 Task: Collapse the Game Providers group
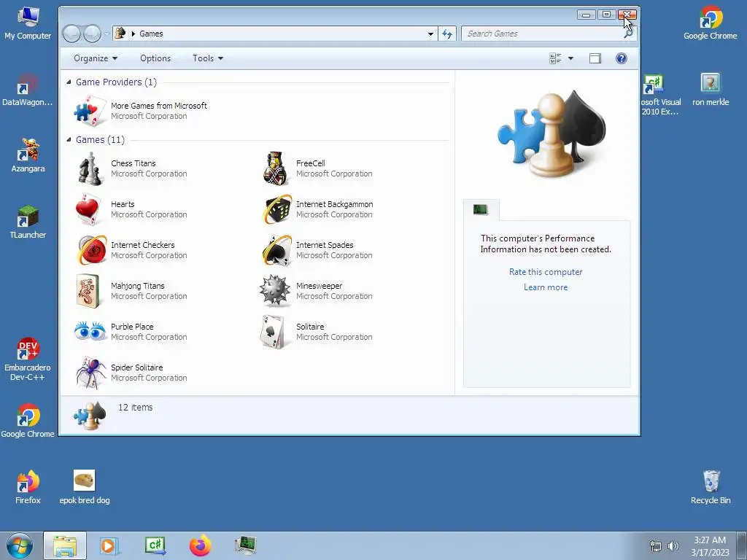(x=69, y=82)
